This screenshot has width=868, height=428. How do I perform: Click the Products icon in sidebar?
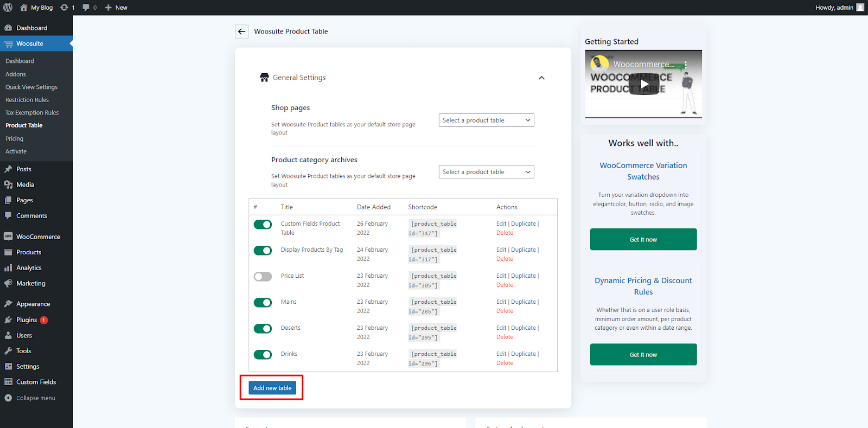coord(8,252)
